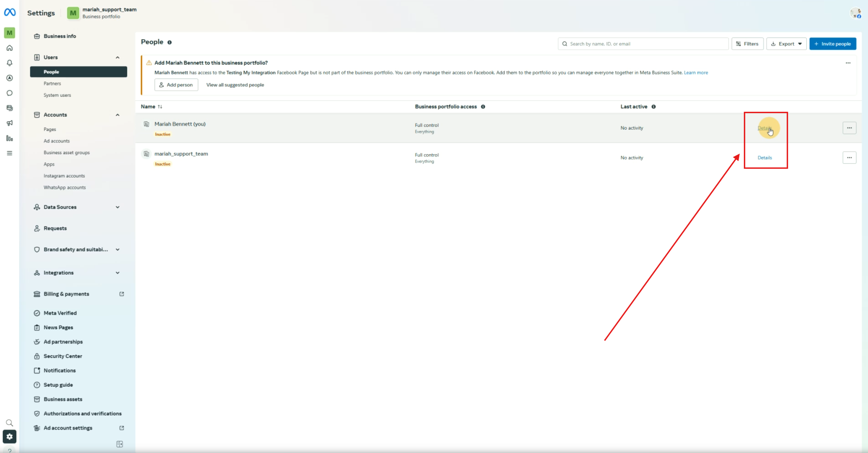Open Pages under Accounts
Image resolution: width=868 pixels, height=453 pixels.
point(50,129)
